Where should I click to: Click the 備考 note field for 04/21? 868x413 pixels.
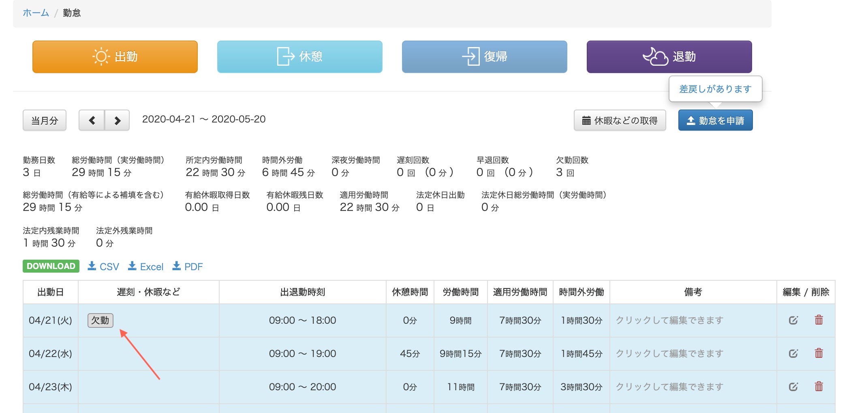[x=693, y=321]
